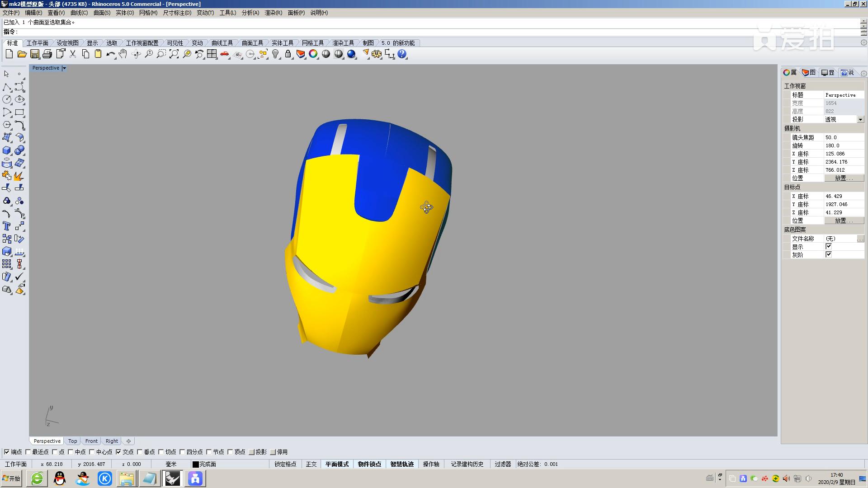868x488 pixels.
Task: Select the Explode tool in the sidebar
Action: [19, 175]
